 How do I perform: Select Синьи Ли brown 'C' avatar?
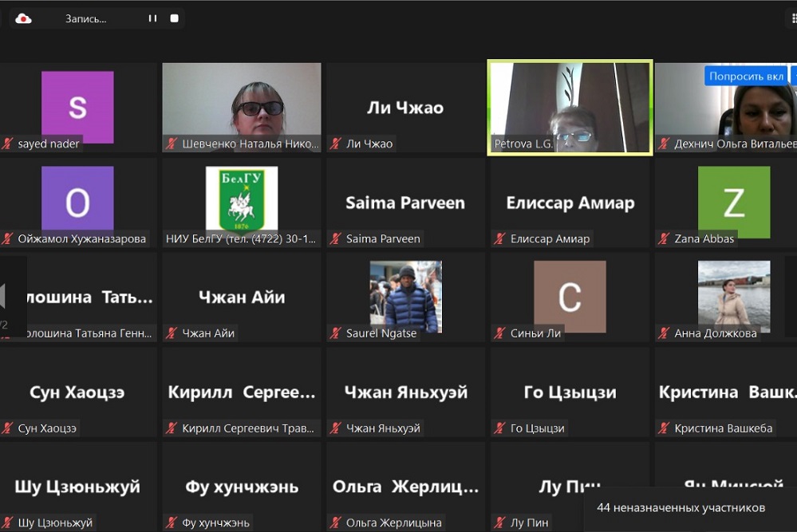tap(570, 296)
